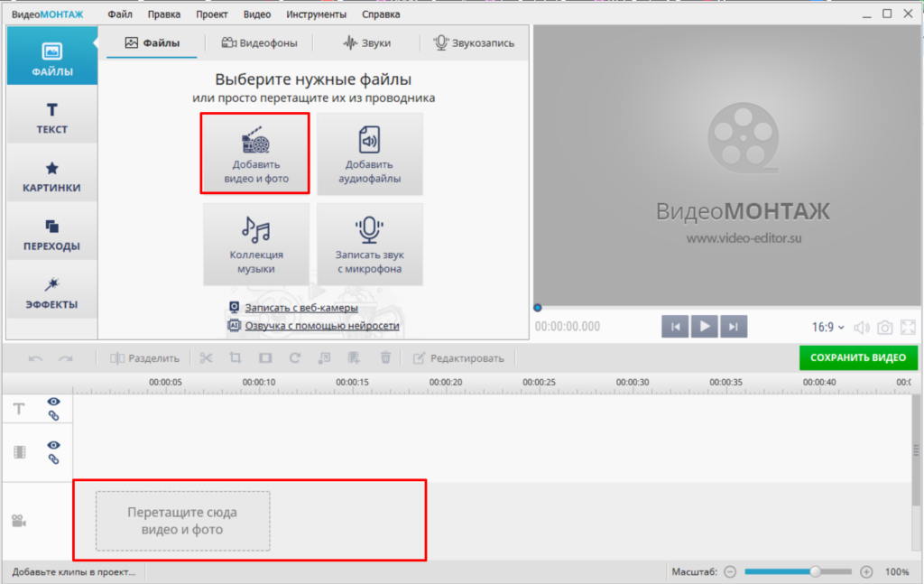Screen dimensions: 924x584
Task: Click the Масштаб zoom slider handle
Action: coord(816,571)
